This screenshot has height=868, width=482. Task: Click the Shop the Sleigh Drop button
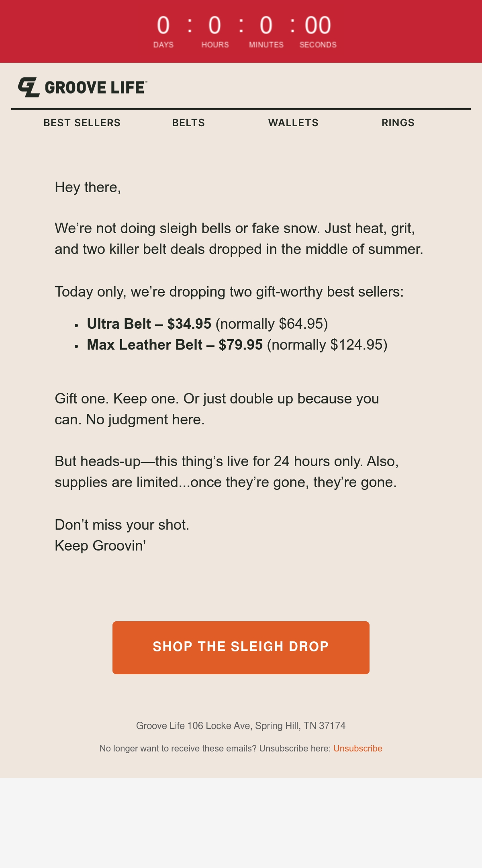tap(241, 648)
